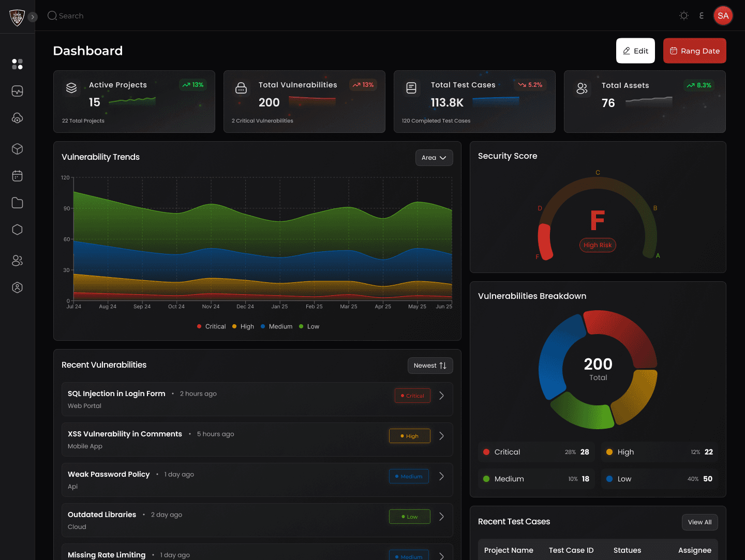
Task: Select the Test Case ID column header
Action: pos(571,550)
